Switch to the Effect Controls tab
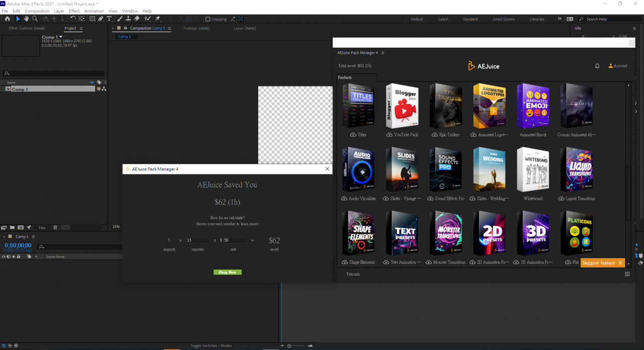The height and width of the screenshot is (350, 644). (27, 28)
